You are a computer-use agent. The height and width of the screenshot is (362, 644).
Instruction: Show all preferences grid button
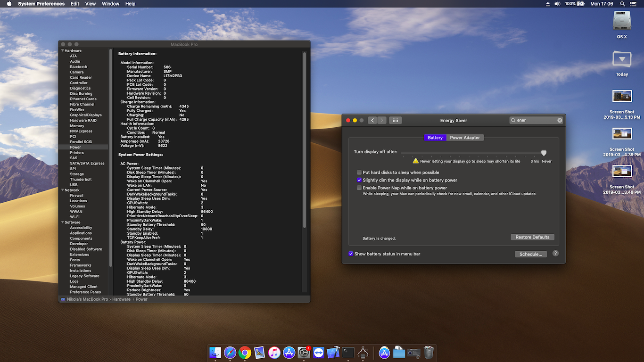(396, 120)
